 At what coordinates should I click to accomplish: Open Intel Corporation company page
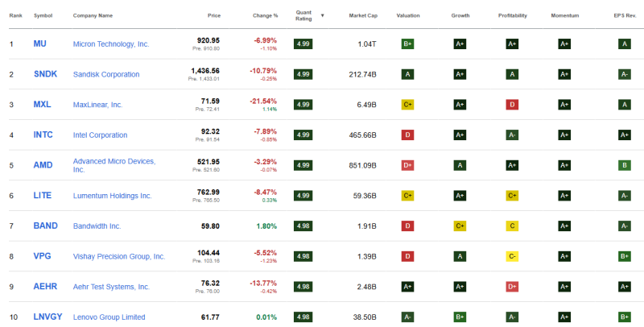pyautogui.click(x=100, y=135)
